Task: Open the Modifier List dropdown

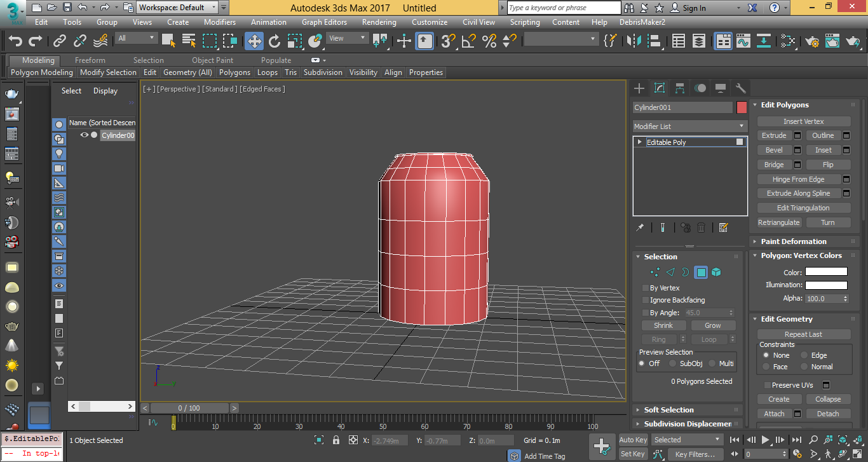Action: point(689,126)
